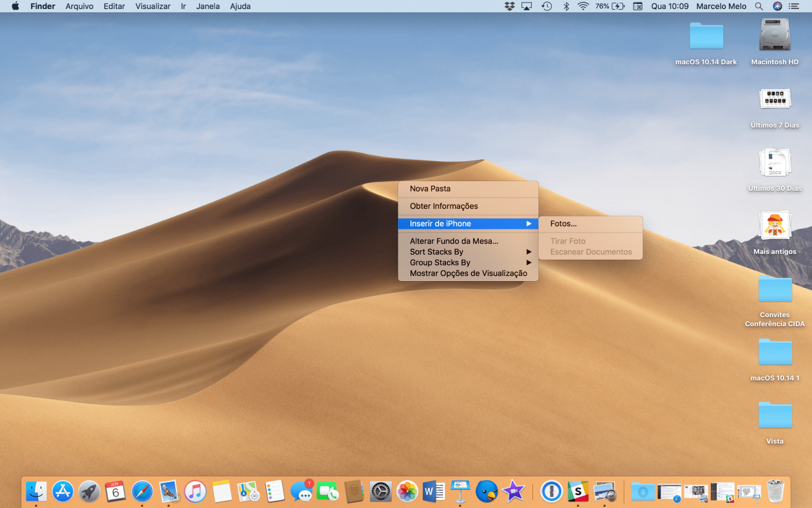Open Microsoft Word from the Dock
The height and width of the screenshot is (508, 812).
[x=433, y=491]
